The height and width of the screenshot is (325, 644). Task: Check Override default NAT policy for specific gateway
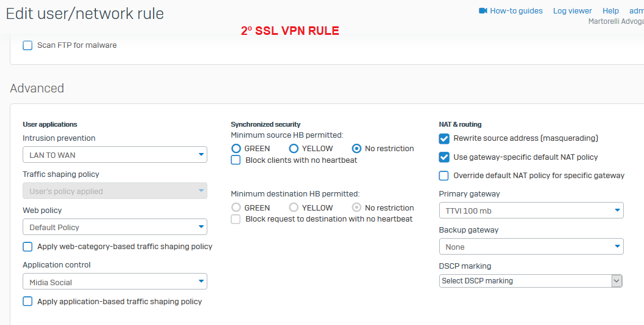coord(444,176)
